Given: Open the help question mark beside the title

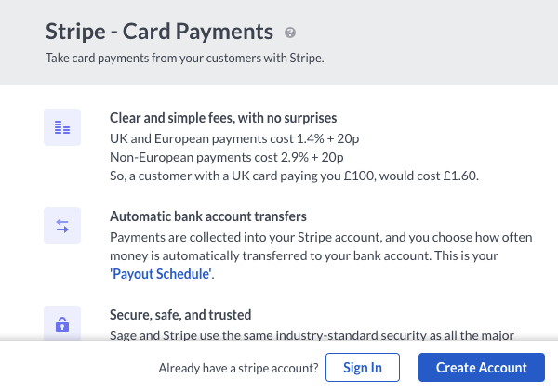Looking at the screenshot, I should click(x=290, y=33).
